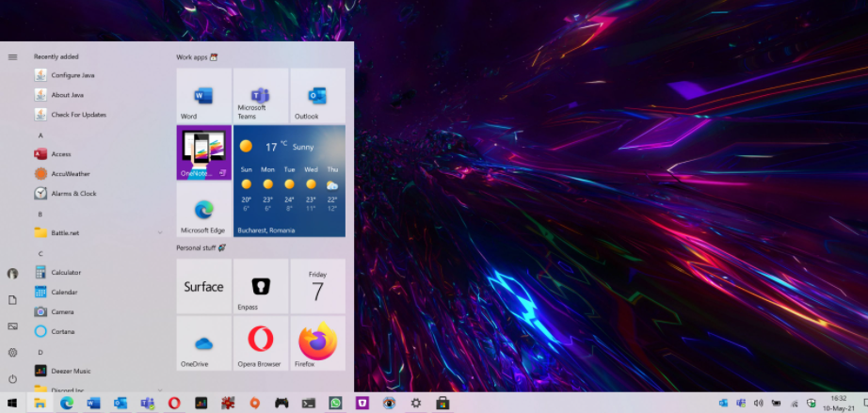
Task: Click the Teams icon in system tray
Action: click(x=741, y=403)
